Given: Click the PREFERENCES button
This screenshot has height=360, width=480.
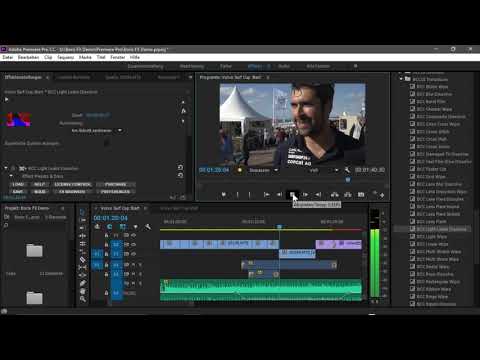Looking at the screenshot, I should click(x=116, y=192).
